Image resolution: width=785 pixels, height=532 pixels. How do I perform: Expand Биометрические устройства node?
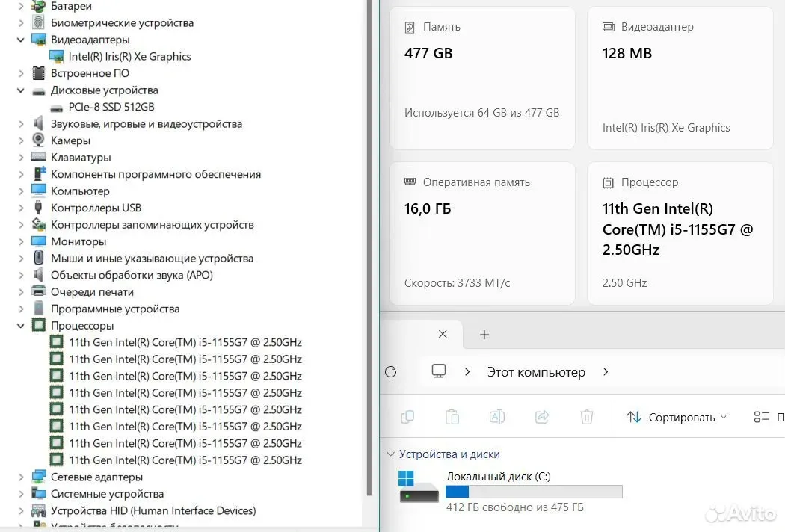[x=20, y=23]
